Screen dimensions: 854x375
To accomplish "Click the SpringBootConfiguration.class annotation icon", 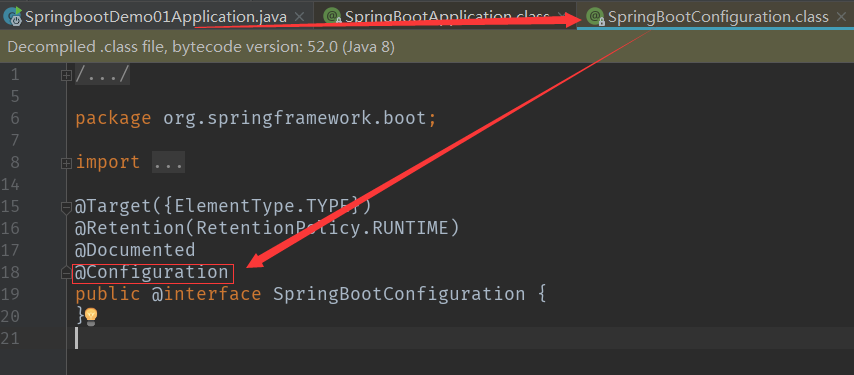I will pyautogui.click(x=595, y=17).
